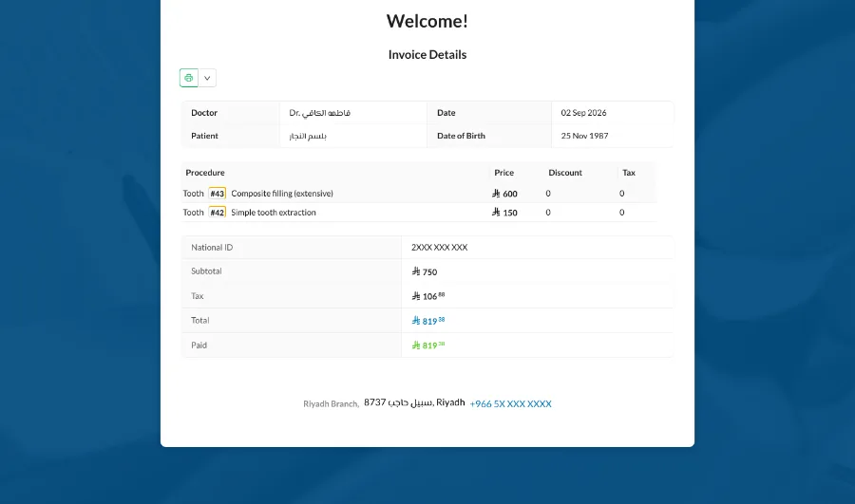
Task: Open the print options dropdown arrow
Action: [207, 78]
